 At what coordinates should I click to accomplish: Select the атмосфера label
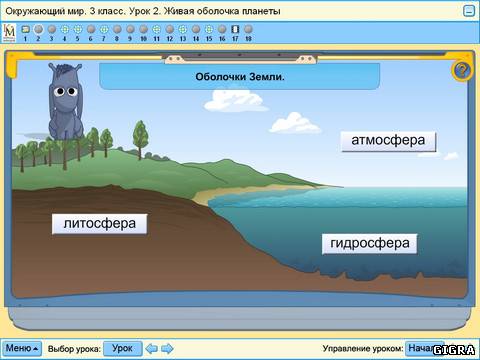coord(388,141)
